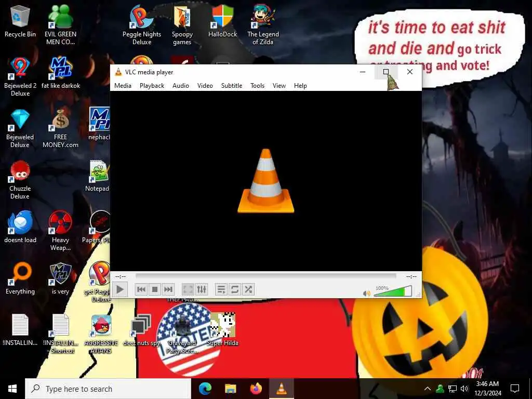Select The Legend of Zilda shortcut
This screenshot has width=532, height=399.
coord(263,25)
